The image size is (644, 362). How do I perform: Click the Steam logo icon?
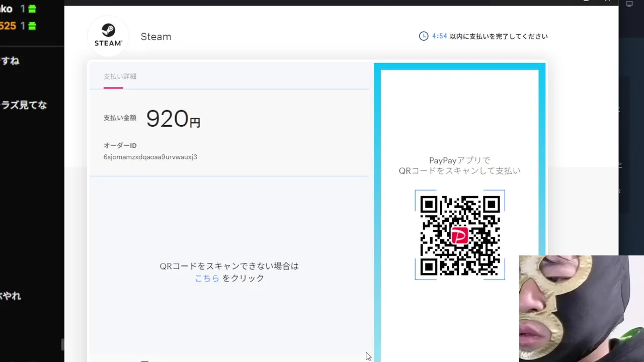(108, 36)
